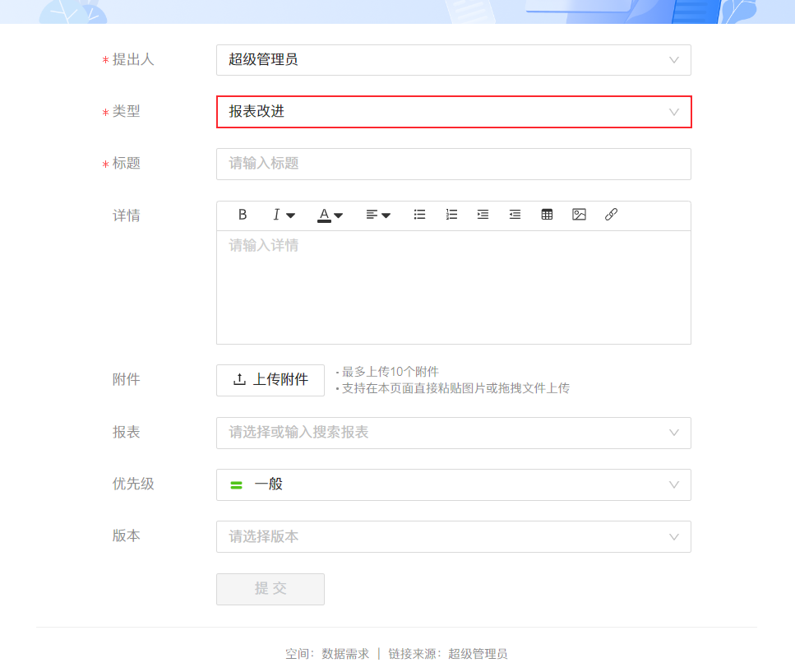Click the 附件 field label
This screenshot has height=672, width=795.
[127, 379]
